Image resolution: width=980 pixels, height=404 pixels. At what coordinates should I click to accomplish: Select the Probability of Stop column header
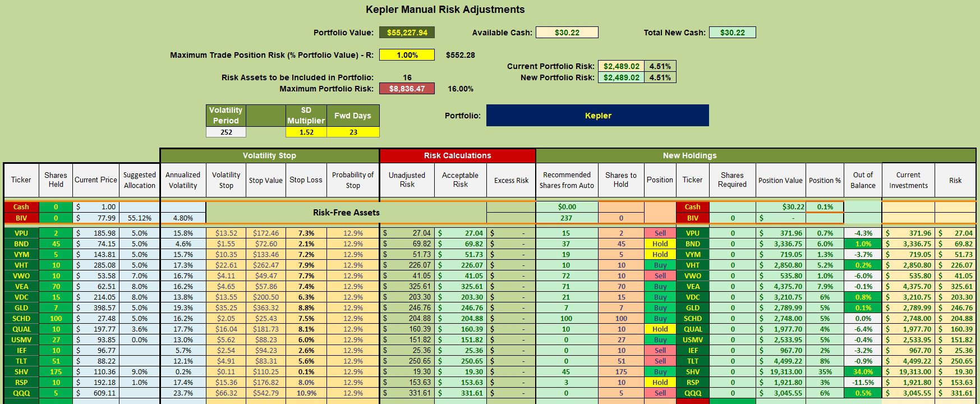click(352, 180)
